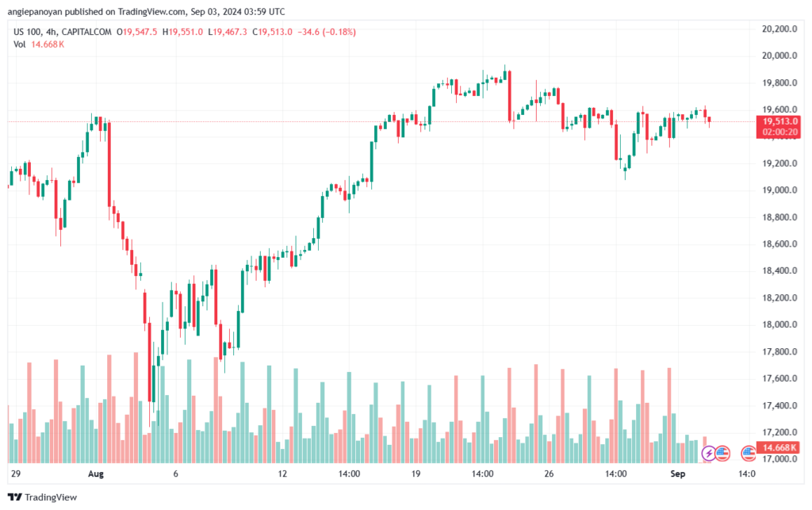
Task: Click the purple lightning bolt event icon
Action: tap(708, 454)
